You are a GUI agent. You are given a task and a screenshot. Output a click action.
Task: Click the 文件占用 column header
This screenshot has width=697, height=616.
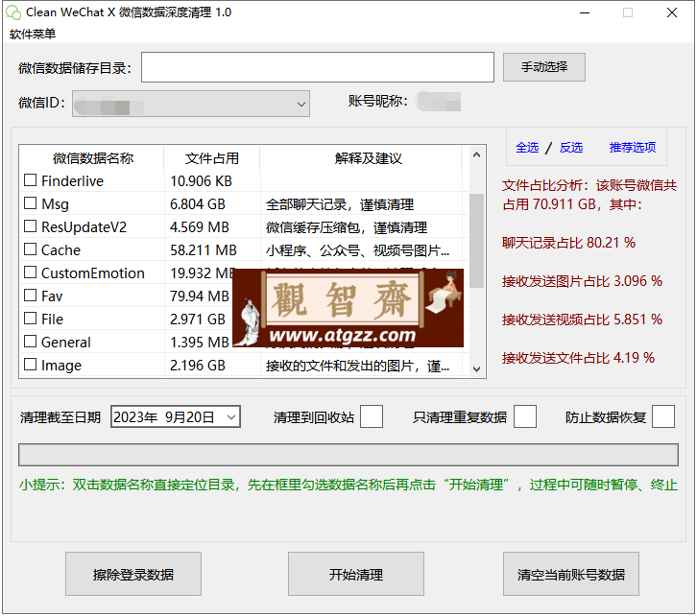click(212, 158)
